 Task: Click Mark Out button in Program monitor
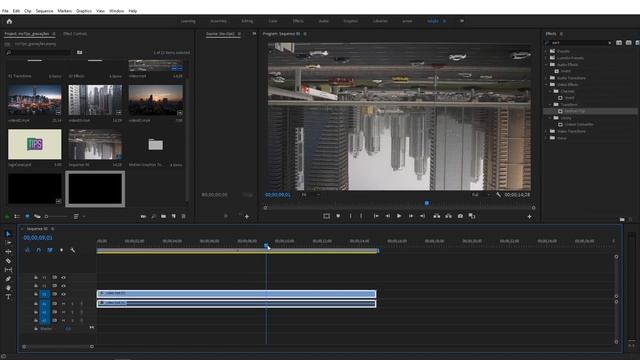point(361,216)
